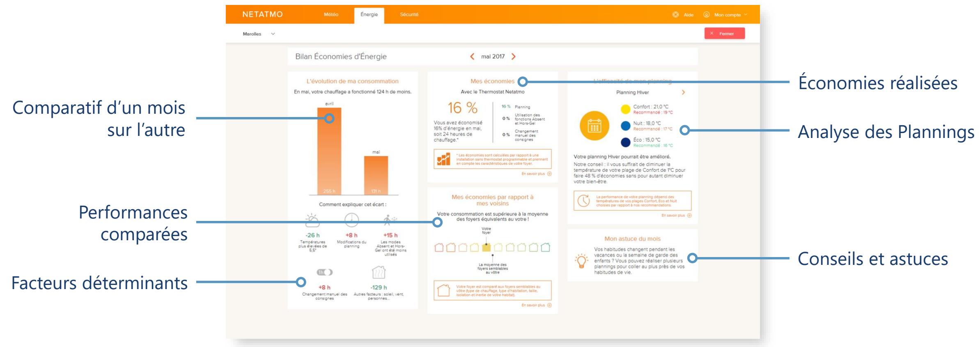
Task: Click Éco : 15,0 °C setting
Action: pyautogui.click(x=647, y=140)
